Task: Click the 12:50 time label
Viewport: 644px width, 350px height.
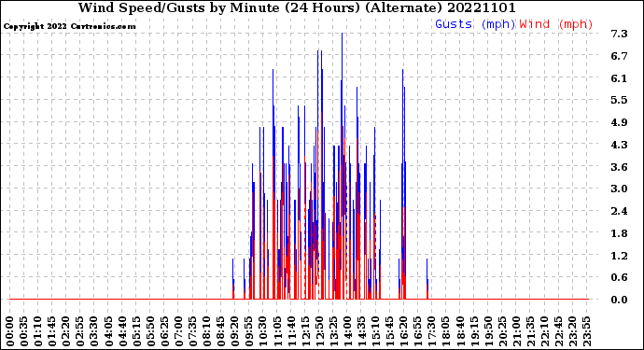Action: coord(319,331)
